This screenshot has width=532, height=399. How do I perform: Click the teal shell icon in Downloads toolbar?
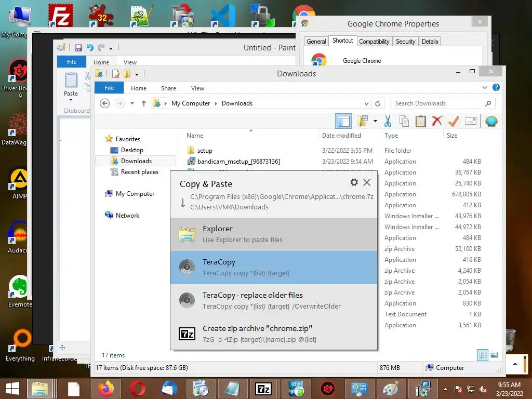[491, 121]
